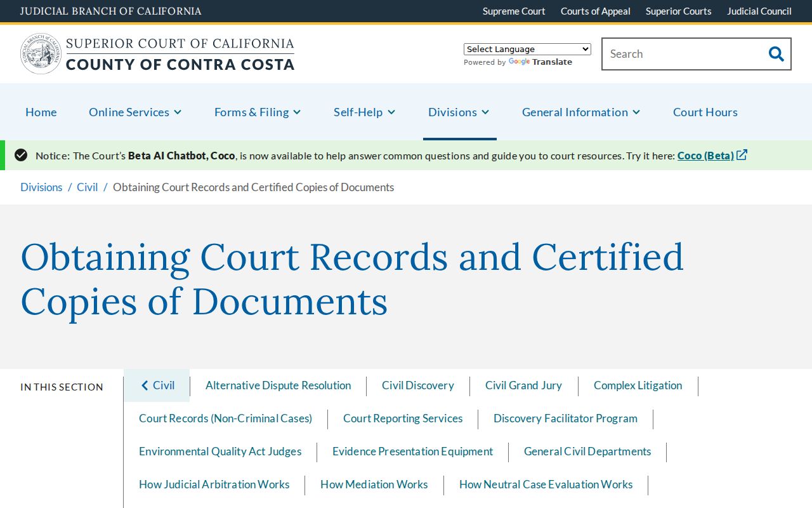Image resolution: width=812 pixels, height=508 pixels.
Task: Open Superior Courts in top bar
Action: [679, 11]
